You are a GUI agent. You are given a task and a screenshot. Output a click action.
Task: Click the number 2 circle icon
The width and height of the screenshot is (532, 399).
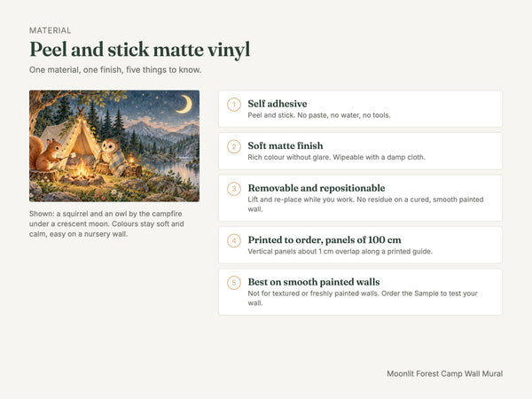(x=234, y=146)
